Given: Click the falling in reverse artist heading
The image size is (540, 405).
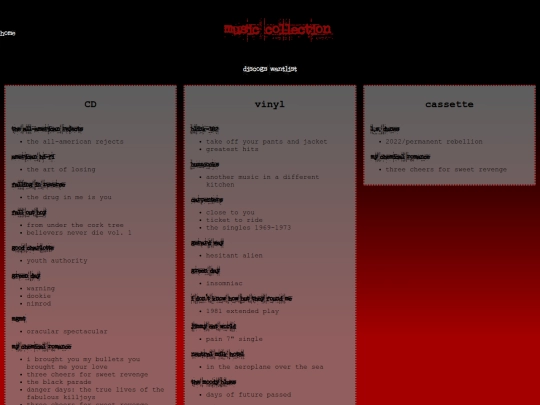Looking at the screenshot, I should tap(38, 185).
